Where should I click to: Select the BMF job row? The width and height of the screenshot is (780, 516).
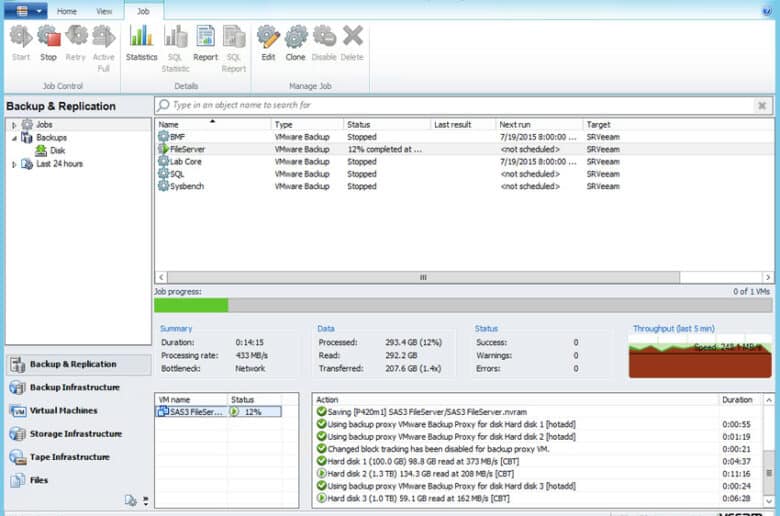tap(464, 137)
